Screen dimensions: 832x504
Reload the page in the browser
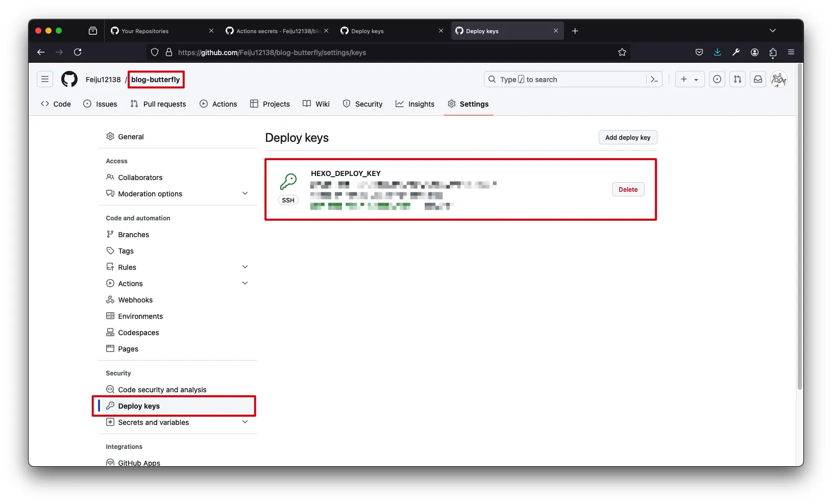click(78, 53)
